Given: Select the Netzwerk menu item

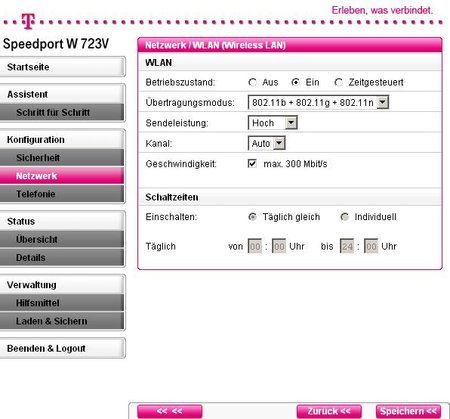Looking at the screenshot, I should coord(62,176).
